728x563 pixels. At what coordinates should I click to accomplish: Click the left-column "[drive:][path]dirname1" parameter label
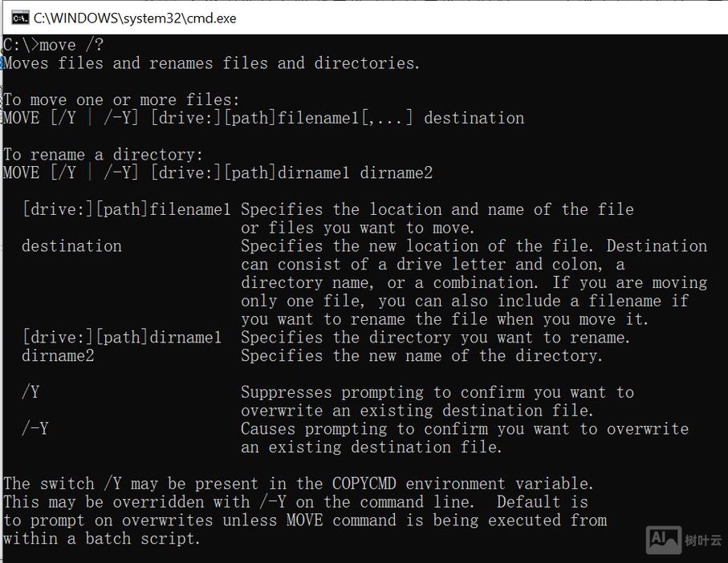pos(121,338)
